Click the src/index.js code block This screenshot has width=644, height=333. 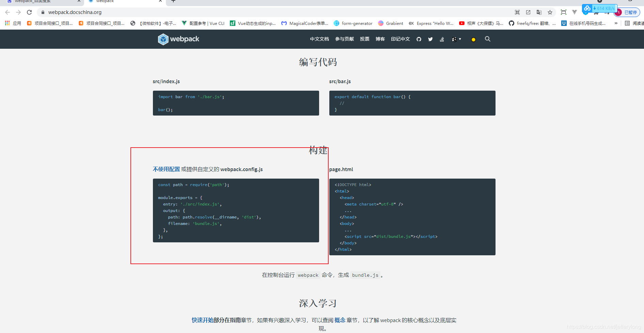coord(236,103)
